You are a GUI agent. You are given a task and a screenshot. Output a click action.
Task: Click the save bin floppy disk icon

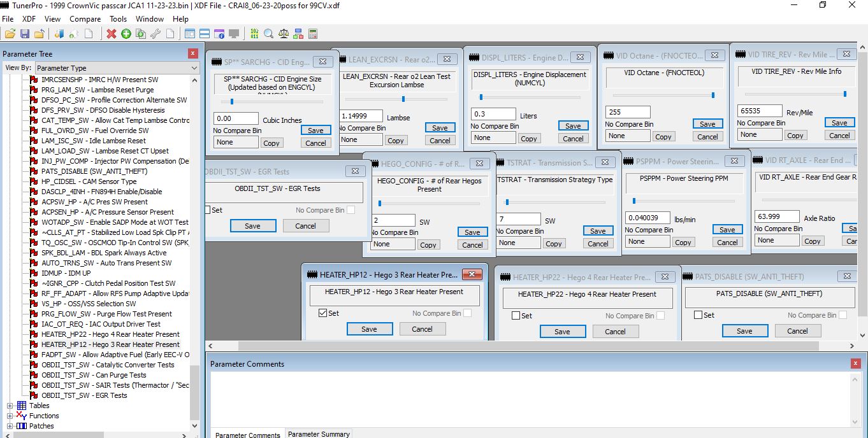(25, 34)
